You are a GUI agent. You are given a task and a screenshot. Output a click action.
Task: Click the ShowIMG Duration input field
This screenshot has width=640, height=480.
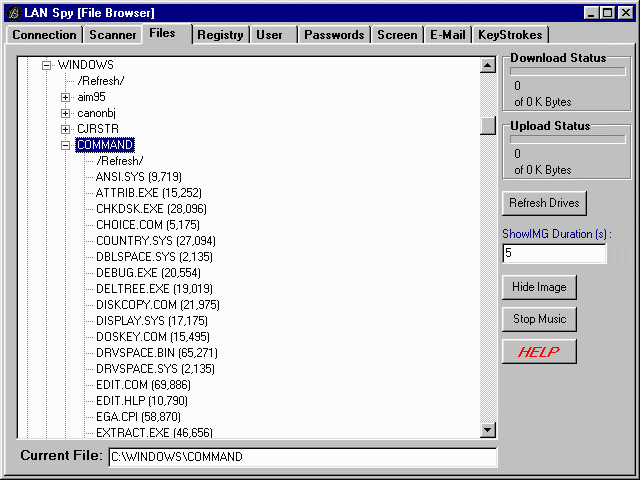[x=554, y=253]
